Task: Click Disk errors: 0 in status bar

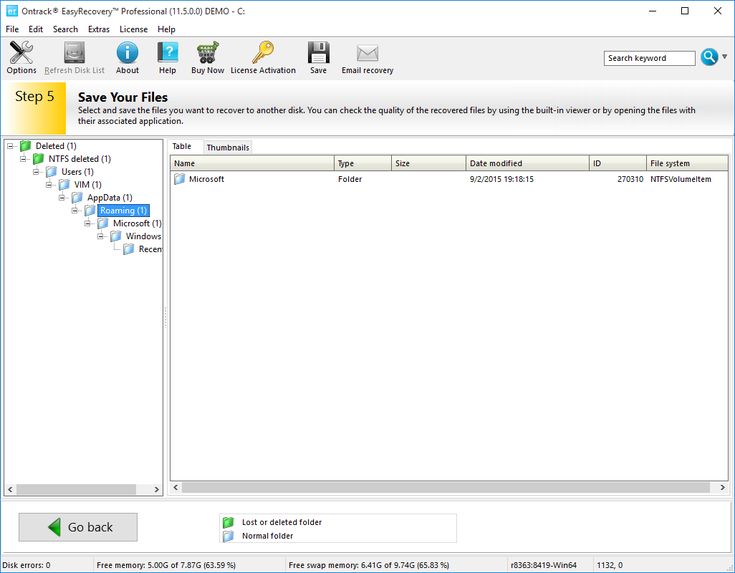Action: [x=26, y=565]
